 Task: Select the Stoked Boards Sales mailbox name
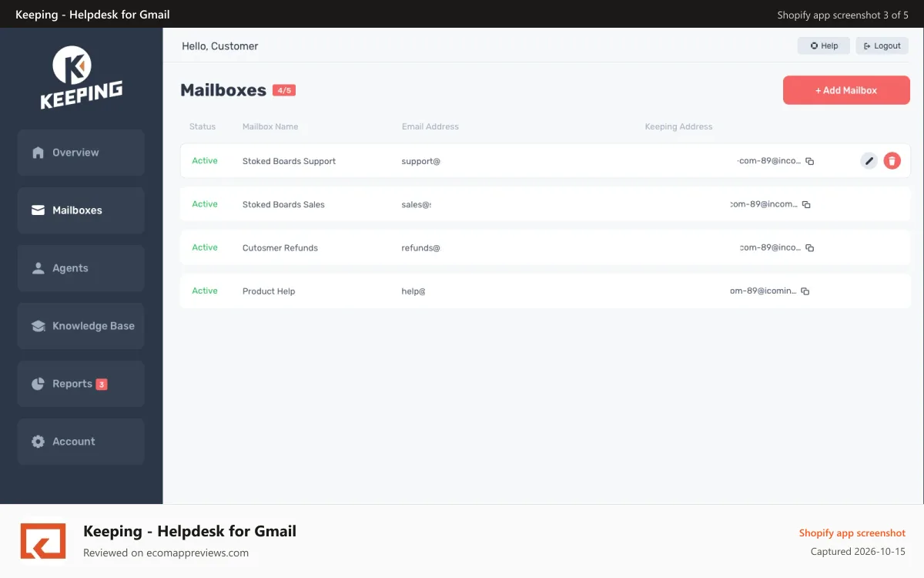point(283,204)
